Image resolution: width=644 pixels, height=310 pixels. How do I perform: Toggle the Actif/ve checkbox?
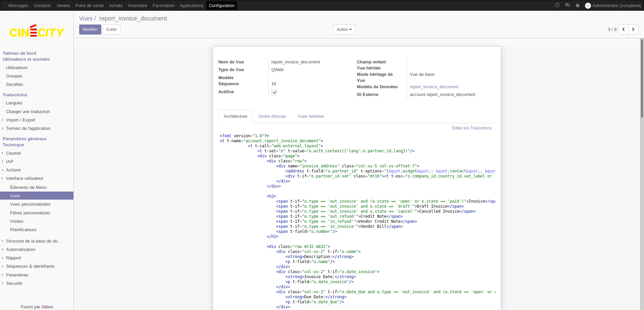pos(274,93)
